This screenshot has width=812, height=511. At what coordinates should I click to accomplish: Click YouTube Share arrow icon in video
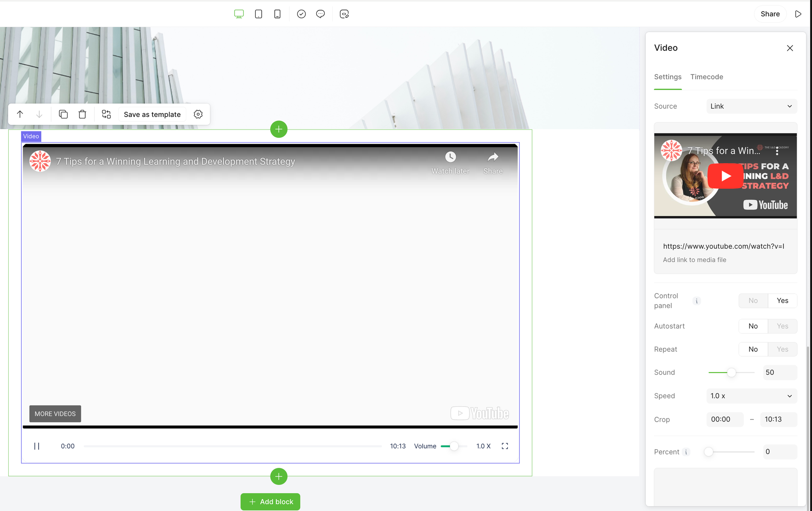[493, 157]
